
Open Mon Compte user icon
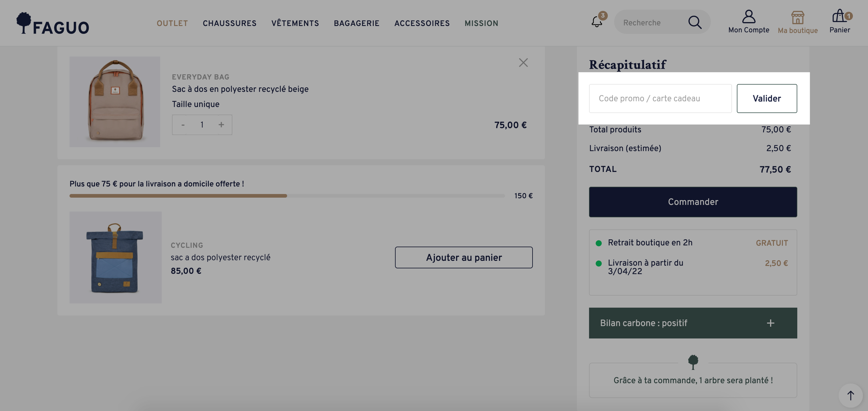pos(749,17)
